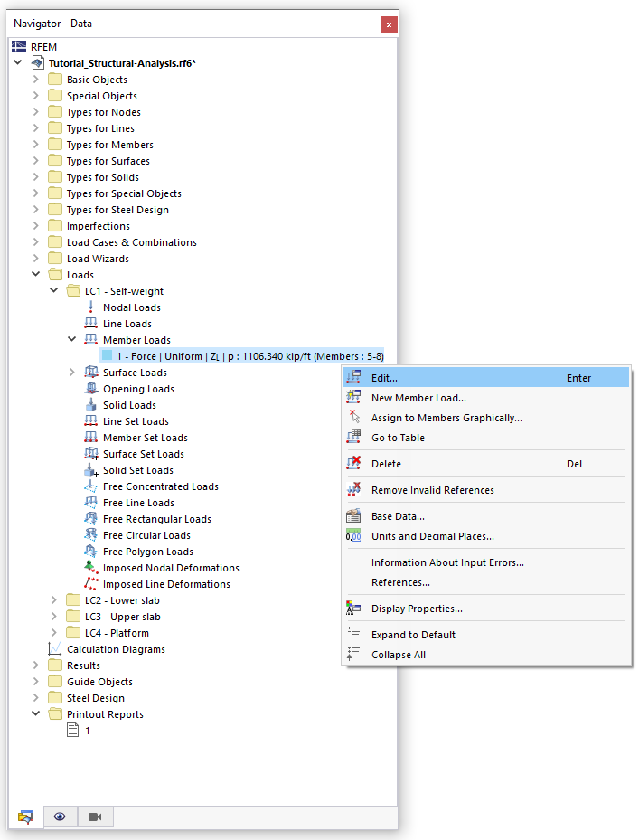This screenshot has width=639, height=840.
Task: Collapse the Printout Reports folder
Action: click(x=36, y=713)
